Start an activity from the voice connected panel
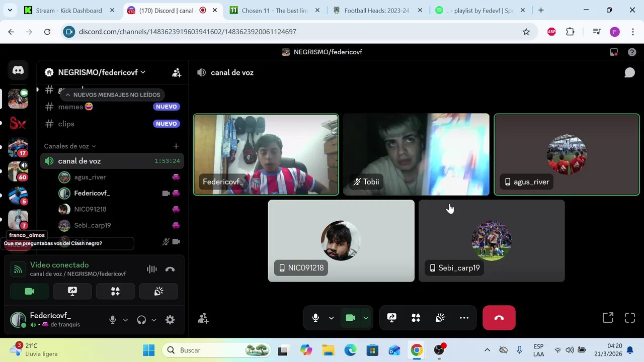 click(115, 291)
